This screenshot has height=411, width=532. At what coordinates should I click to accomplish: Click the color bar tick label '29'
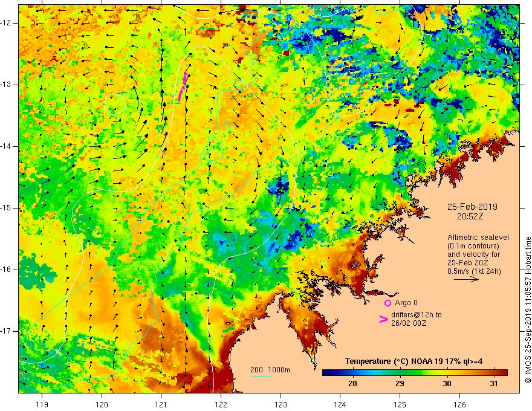coord(400,384)
